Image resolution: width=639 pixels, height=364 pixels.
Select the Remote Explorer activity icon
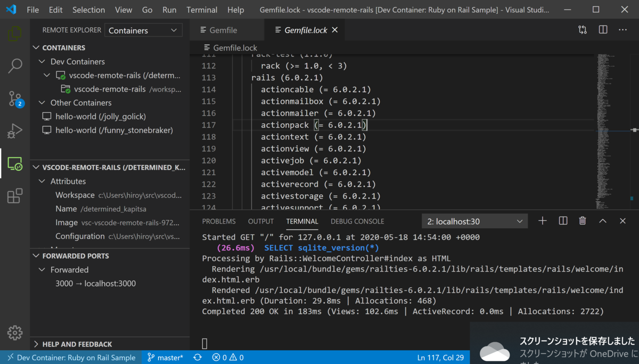click(x=15, y=164)
